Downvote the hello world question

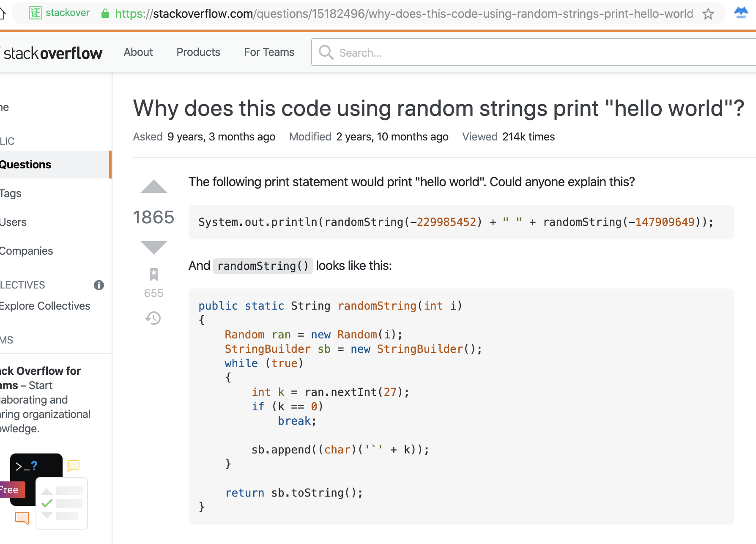point(153,247)
